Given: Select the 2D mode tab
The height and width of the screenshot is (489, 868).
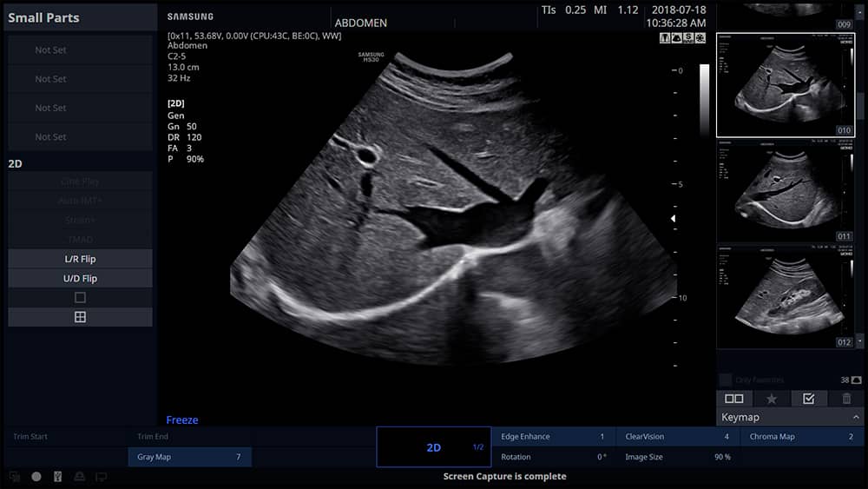Looking at the screenshot, I should pyautogui.click(x=434, y=447).
